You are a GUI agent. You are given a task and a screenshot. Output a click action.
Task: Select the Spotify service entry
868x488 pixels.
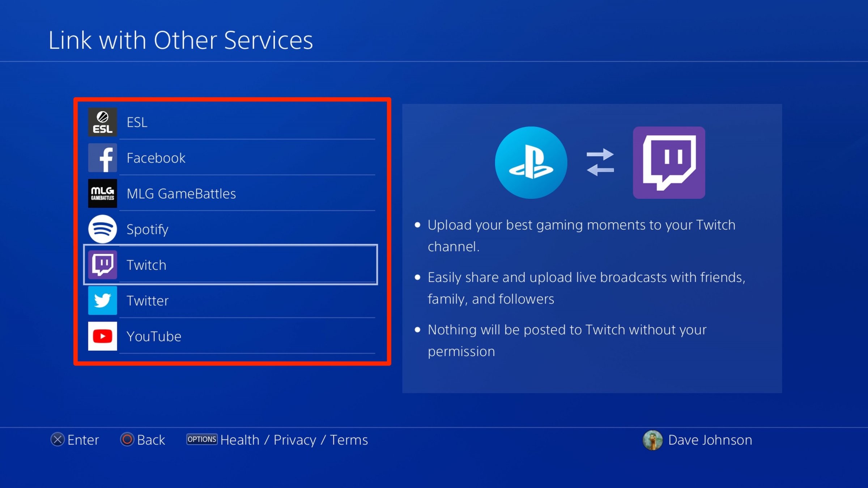coord(232,228)
